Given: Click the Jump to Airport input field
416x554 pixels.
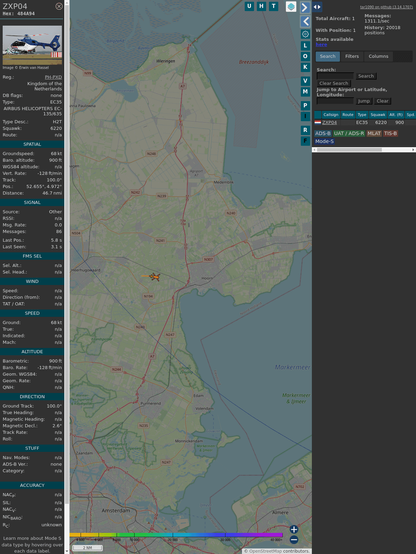Looking at the screenshot, I should point(335,101).
